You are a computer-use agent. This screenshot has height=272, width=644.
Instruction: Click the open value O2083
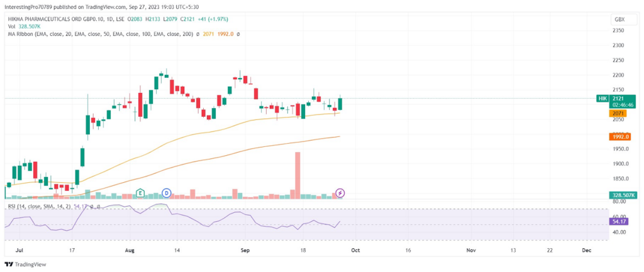pyautogui.click(x=136, y=19)
